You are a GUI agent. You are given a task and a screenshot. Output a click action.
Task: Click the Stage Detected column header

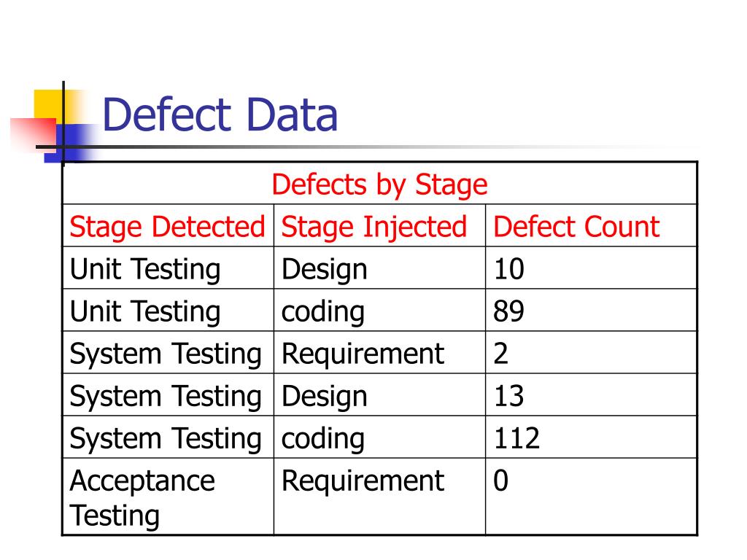click(x=167, y=227)
